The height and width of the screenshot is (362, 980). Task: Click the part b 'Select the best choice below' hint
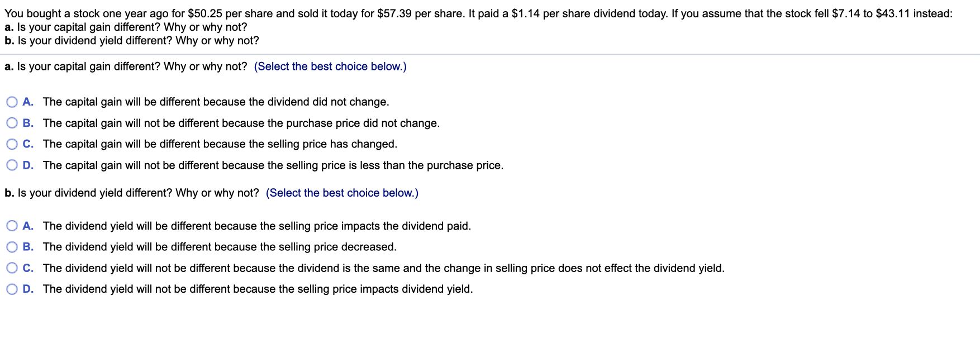342,193
